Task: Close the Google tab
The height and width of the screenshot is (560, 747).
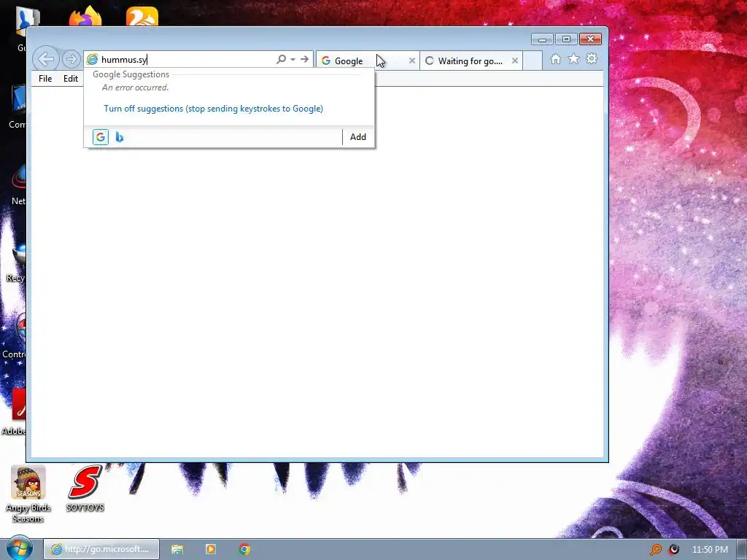Action: [412, 61]
